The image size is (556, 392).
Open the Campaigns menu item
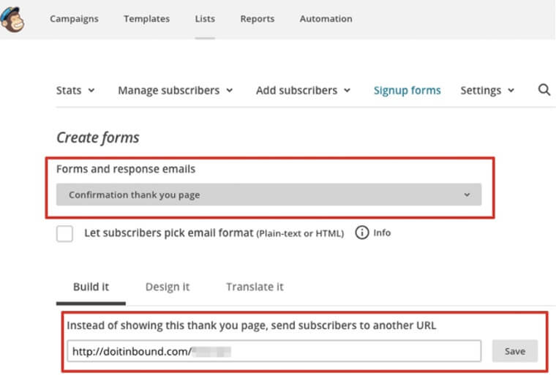tap(74, 19)
